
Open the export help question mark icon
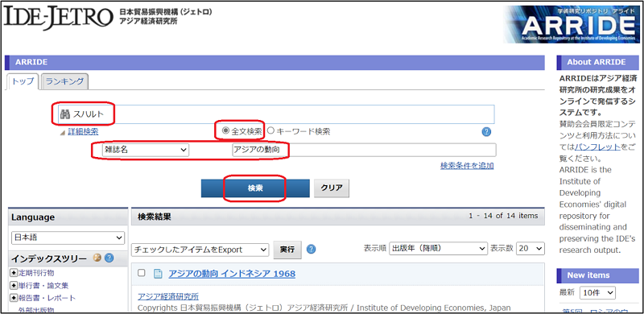pos(312,249)
